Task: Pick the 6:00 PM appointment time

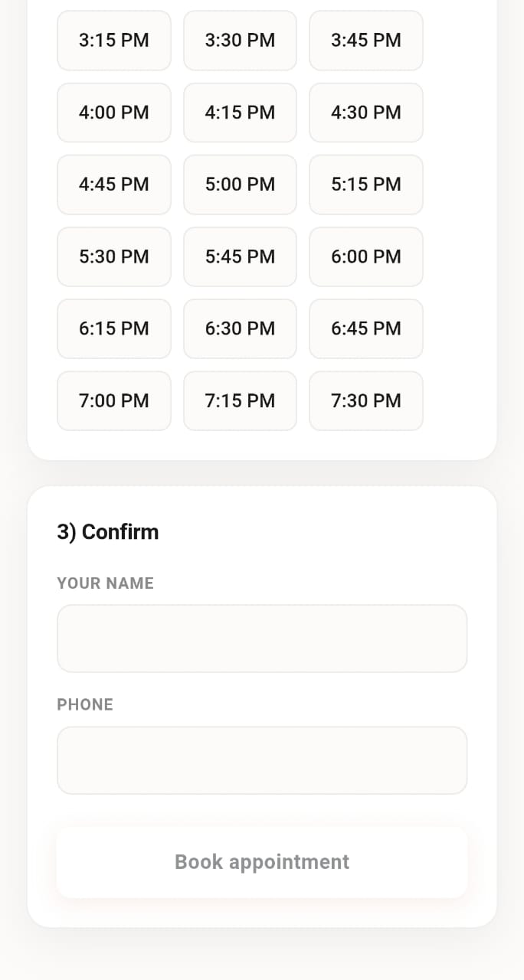Action: tap(365, 256)
